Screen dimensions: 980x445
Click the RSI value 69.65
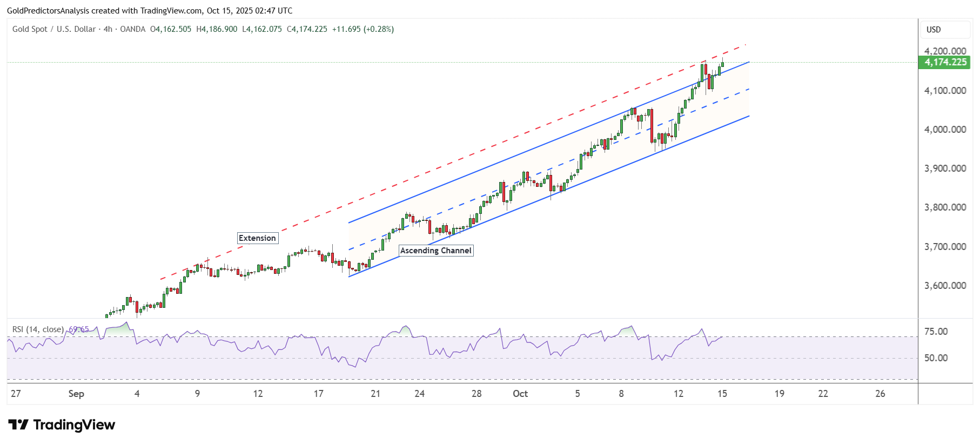tap(79, 329)
